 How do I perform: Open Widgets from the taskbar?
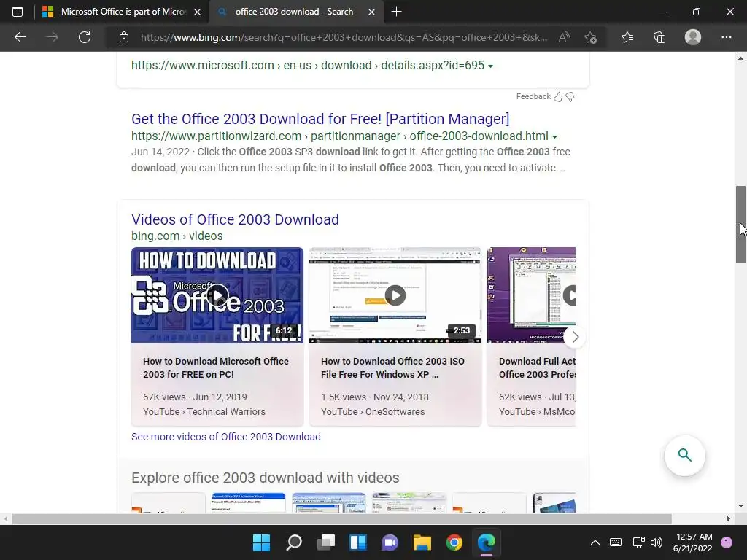(357, 542)
